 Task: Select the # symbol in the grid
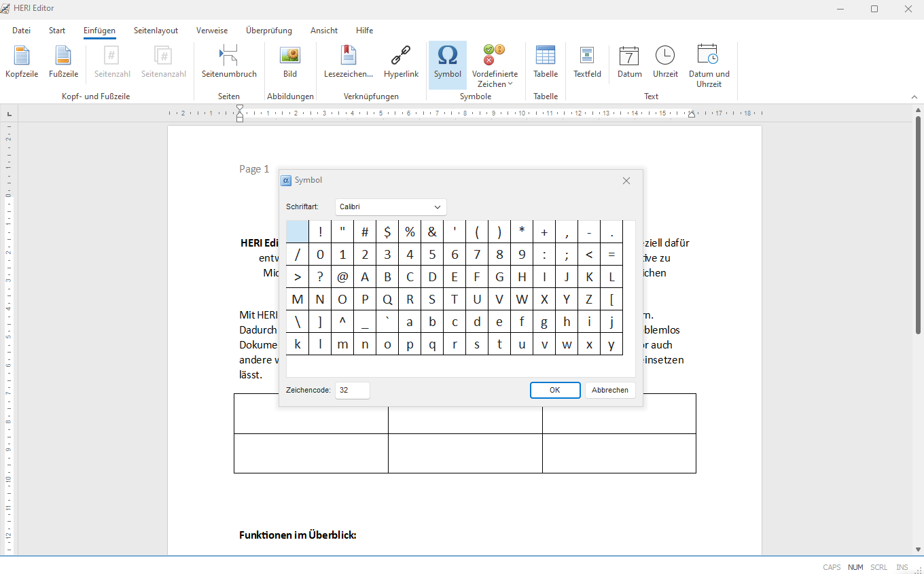tap(365, 232)
